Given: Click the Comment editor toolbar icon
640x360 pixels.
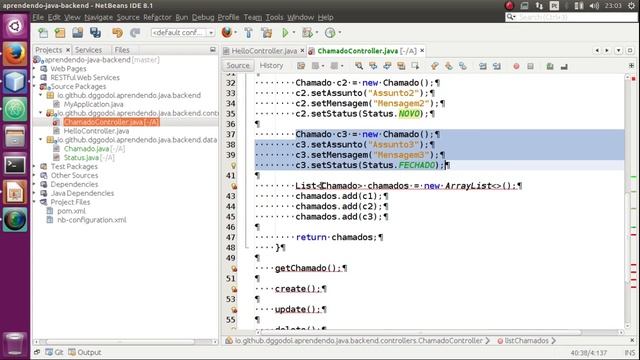Looking at the screenshot, I should click(x=550, y=66).
